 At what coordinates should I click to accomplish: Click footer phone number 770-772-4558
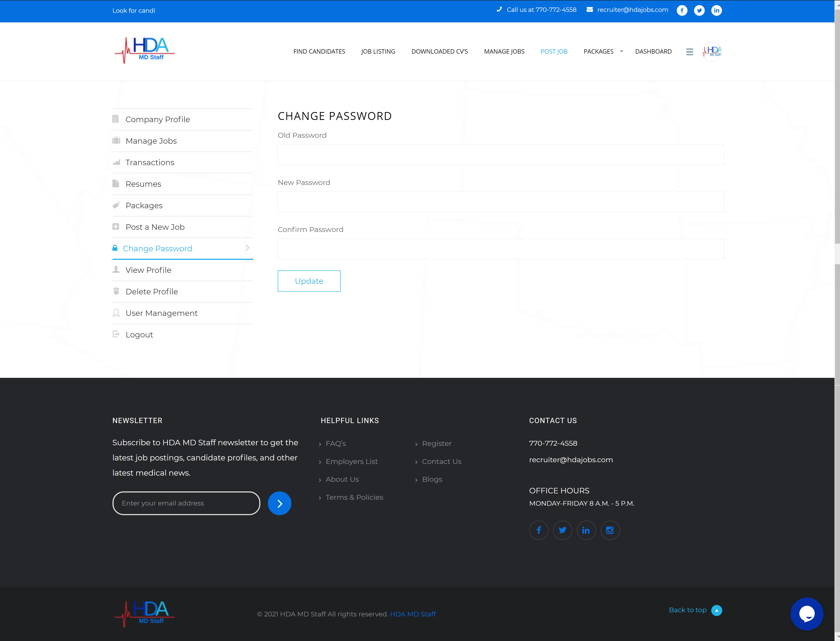[x=553, y=443]
